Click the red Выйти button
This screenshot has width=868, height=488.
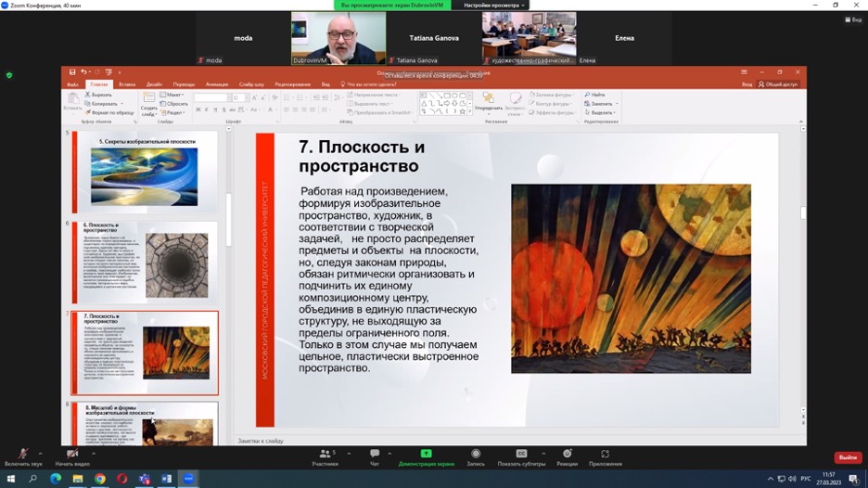pyautogui.click(x=847, y=457)
